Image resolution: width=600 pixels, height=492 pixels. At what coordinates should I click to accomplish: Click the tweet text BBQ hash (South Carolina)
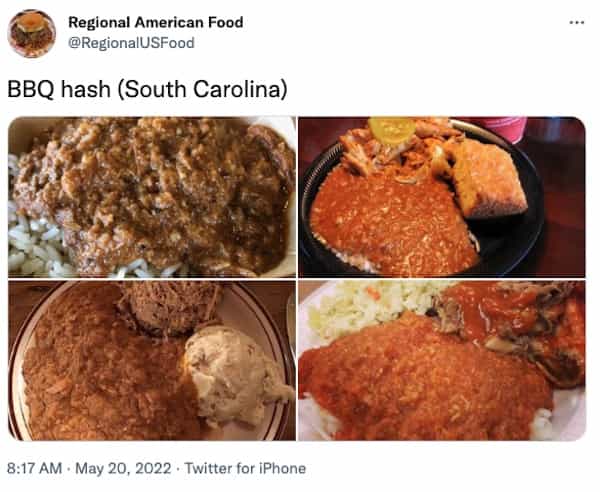(147, 89)
